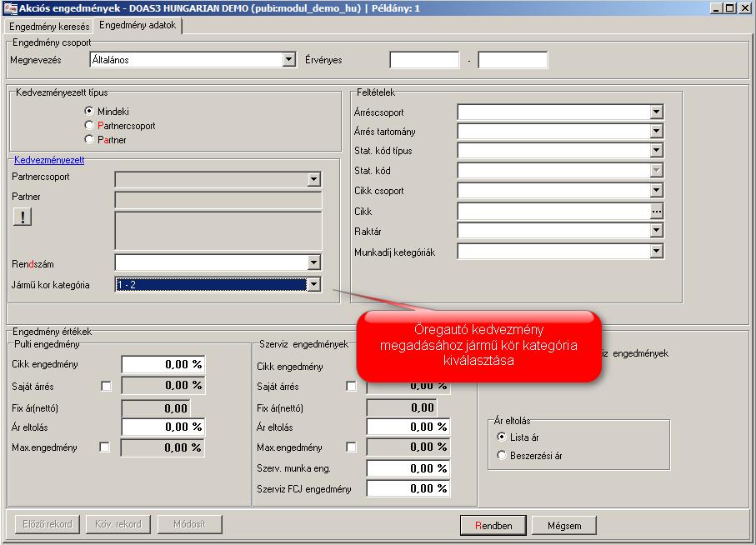Image resolution: width=756 pixels, height=545 pixels.
Task: Maximize the Akciós engedmények window
Action: 730,8
